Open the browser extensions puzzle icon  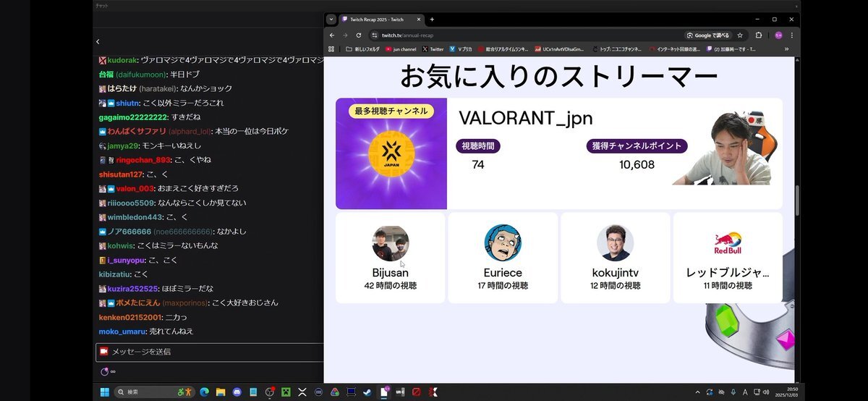pyautogui.click(x=759, y=35)
